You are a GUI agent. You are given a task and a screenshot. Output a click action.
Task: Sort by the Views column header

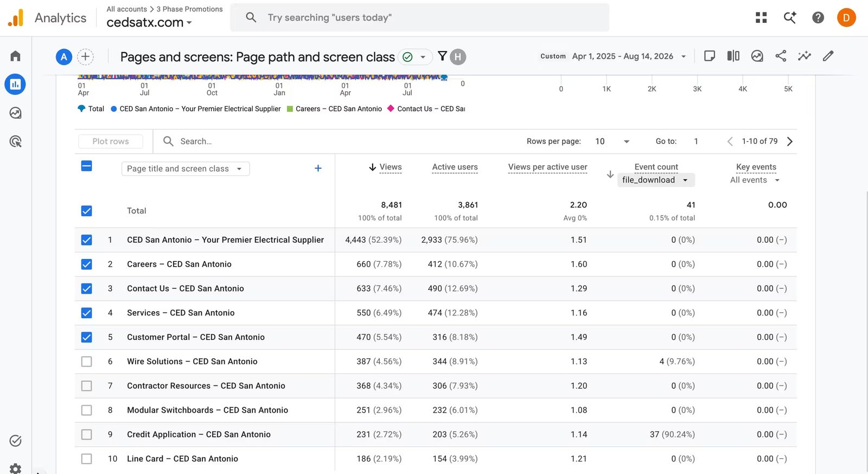coord(390,167)
